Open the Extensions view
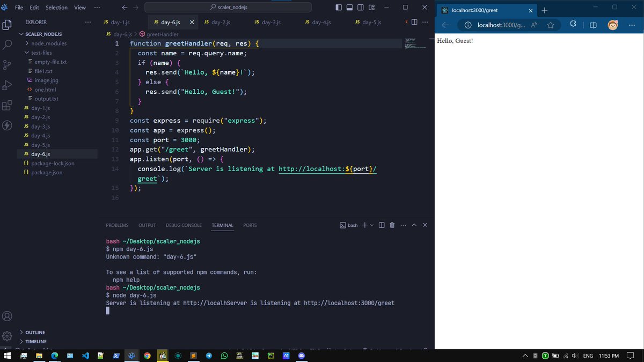 pyautogui.click(x=7, y=105)
